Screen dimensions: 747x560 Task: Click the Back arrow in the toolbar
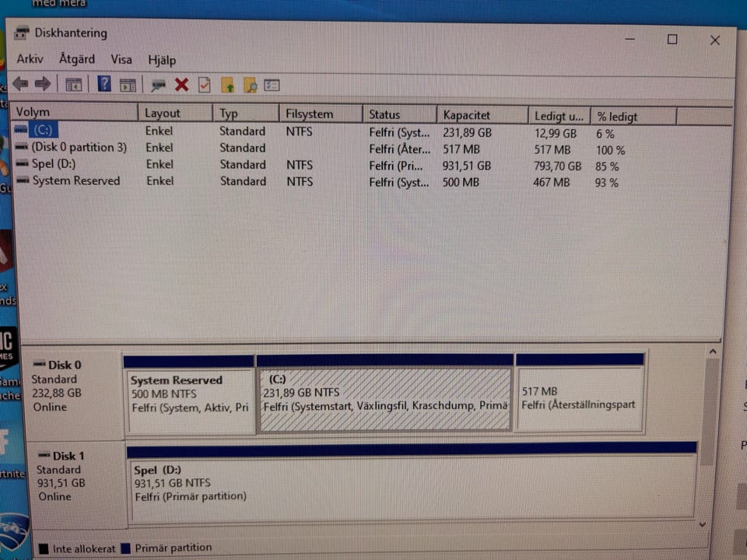[x=20, y=84]
